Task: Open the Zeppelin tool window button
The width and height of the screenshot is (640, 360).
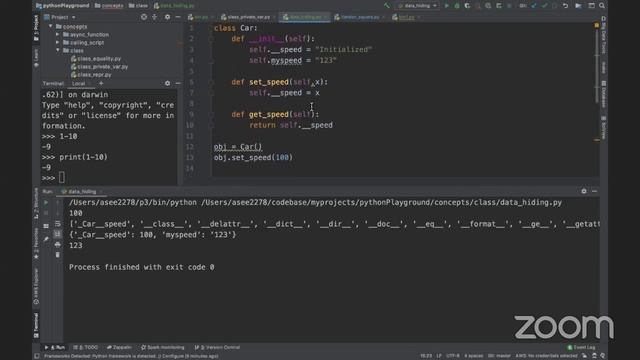Action: tap(119, 347)
